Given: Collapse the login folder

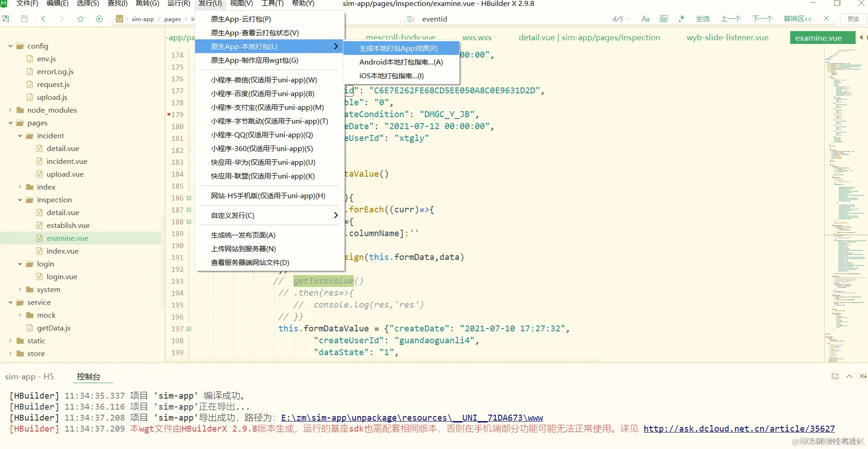Looking at the screenshot, I should [20, 264].
